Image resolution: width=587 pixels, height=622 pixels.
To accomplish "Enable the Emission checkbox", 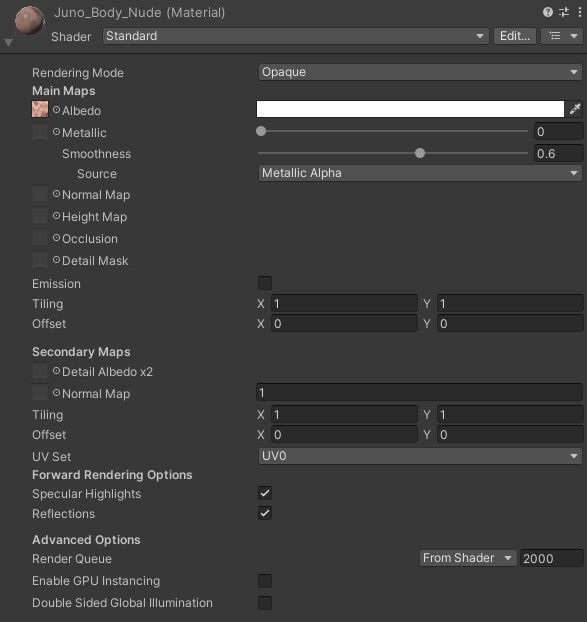I will pyautogui.click(x=265, y=283).
